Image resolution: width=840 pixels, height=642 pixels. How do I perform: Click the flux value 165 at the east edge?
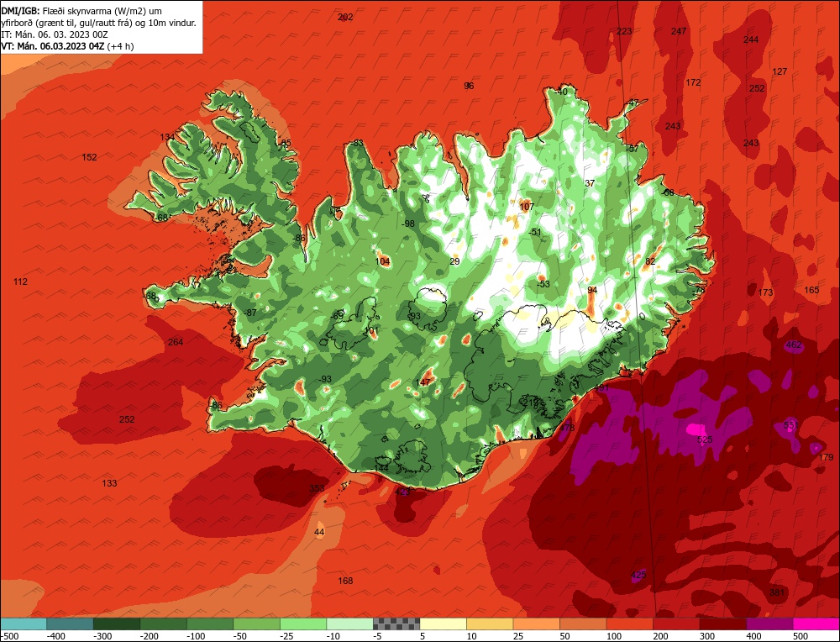pyautogui.click(x=811, y=289)
